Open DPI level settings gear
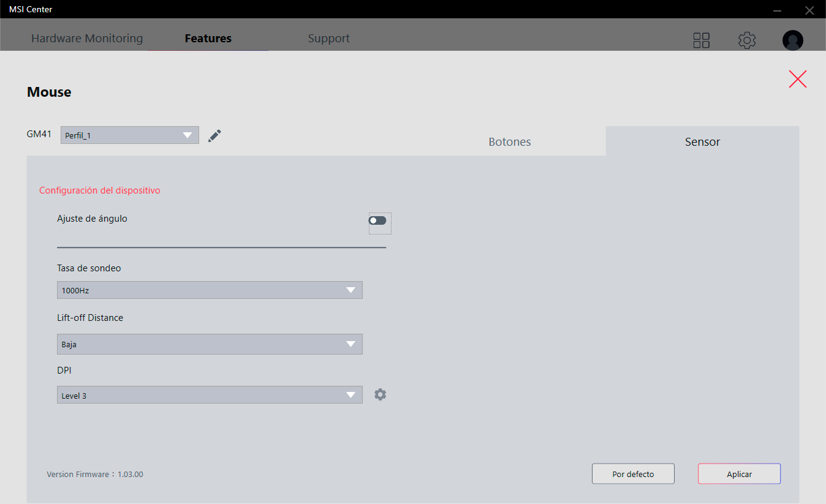This screenshot has height=504, width=826. [x=380, y=394]
